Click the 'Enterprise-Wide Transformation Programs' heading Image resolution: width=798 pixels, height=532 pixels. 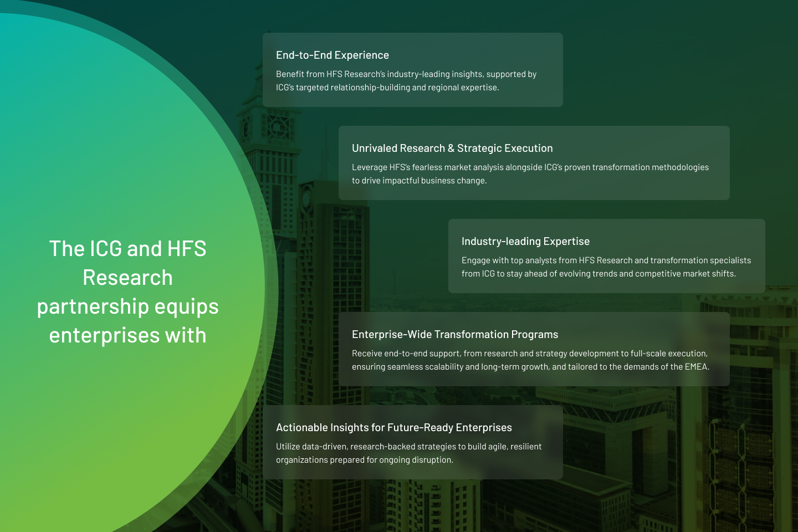pos(455,334)
